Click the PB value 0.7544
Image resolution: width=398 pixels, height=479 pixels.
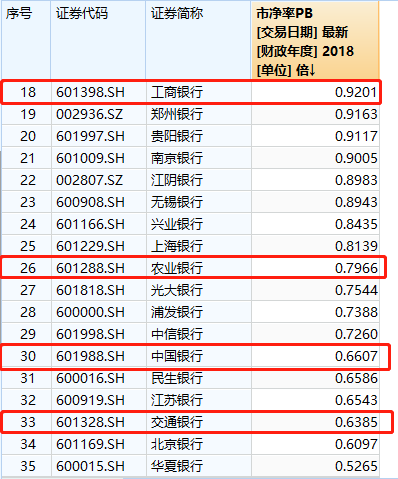point(356,290)
